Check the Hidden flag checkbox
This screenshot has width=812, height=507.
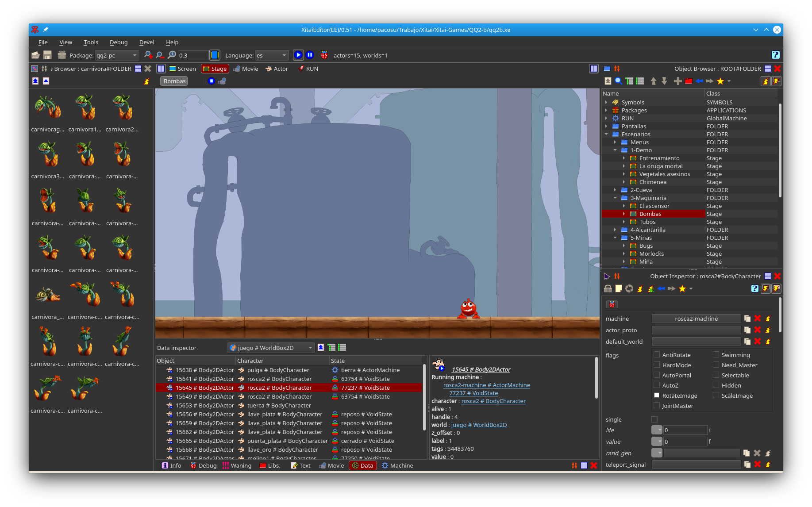click(x=716, y=385)
